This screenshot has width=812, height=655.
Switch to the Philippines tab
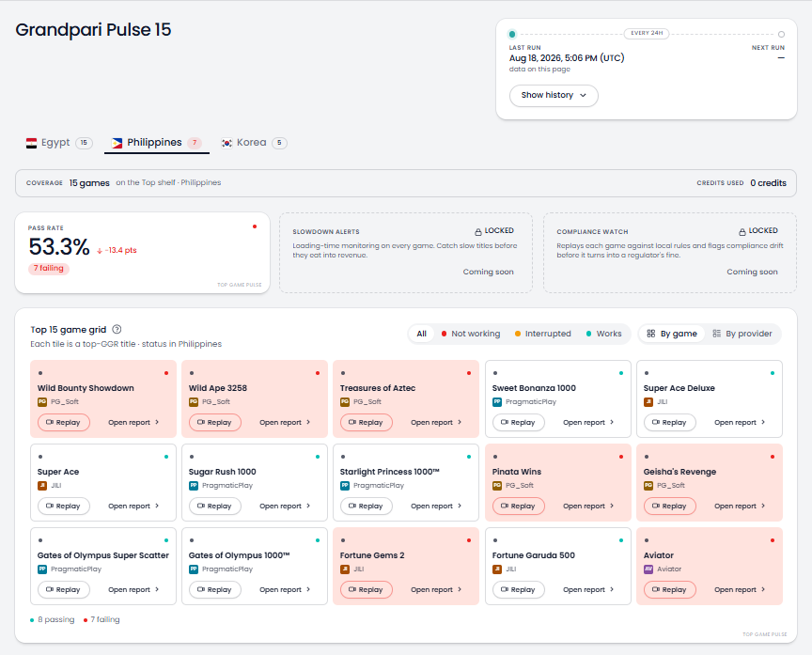156,143
